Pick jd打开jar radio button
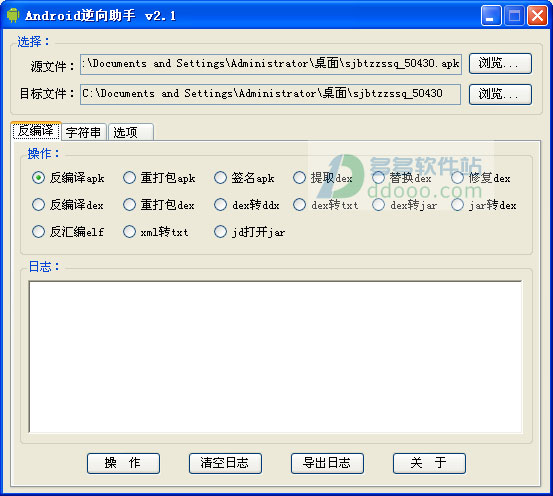Image resolution: width=553 pixels, height=496 pixels. tap(249, 232)
